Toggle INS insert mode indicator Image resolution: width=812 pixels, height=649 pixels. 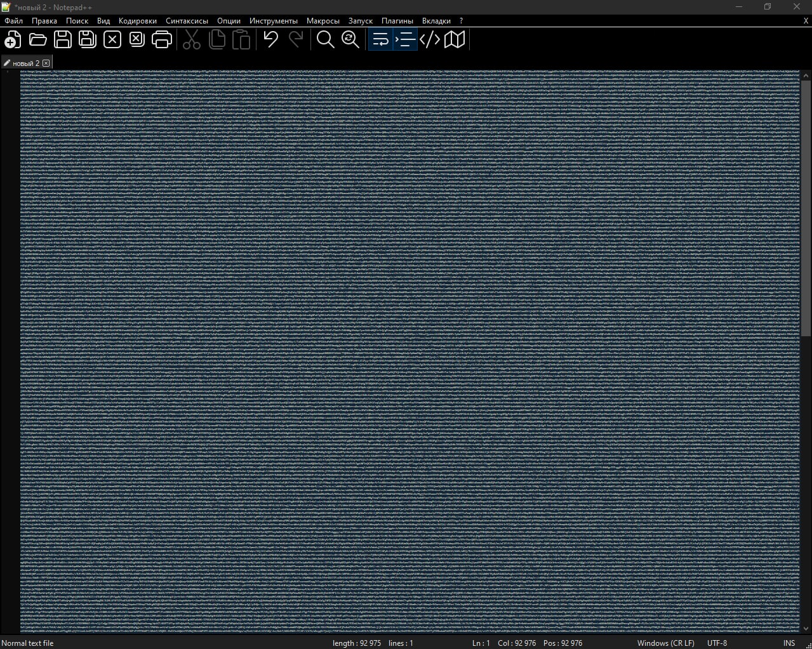point(789,643)
